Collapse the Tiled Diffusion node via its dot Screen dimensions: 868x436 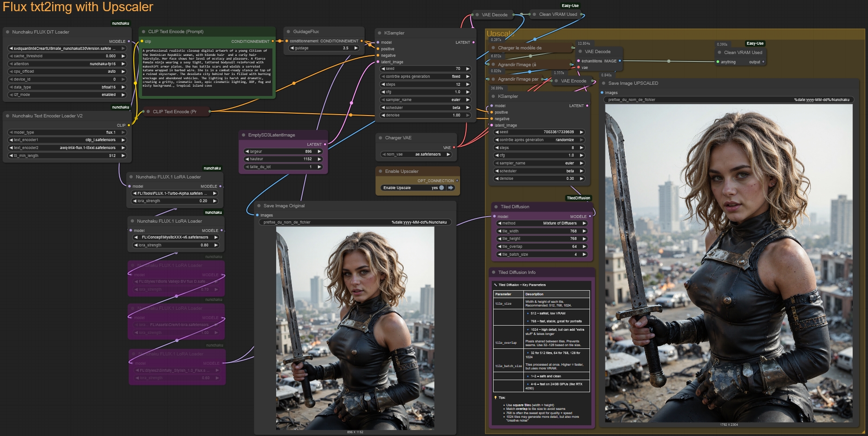pyautogui.click(x=496, y=207)
